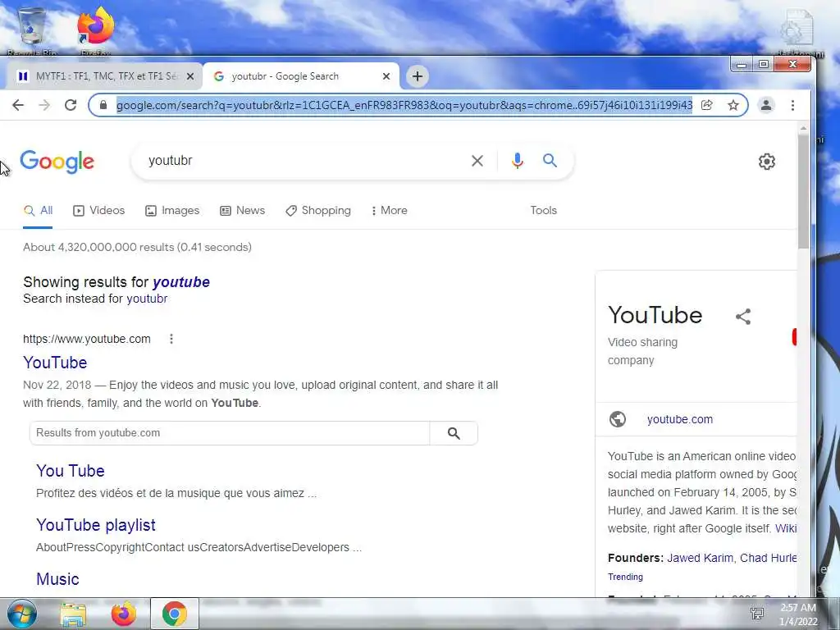
Task: Open Google quick settings gear
Action: [767, 162]
